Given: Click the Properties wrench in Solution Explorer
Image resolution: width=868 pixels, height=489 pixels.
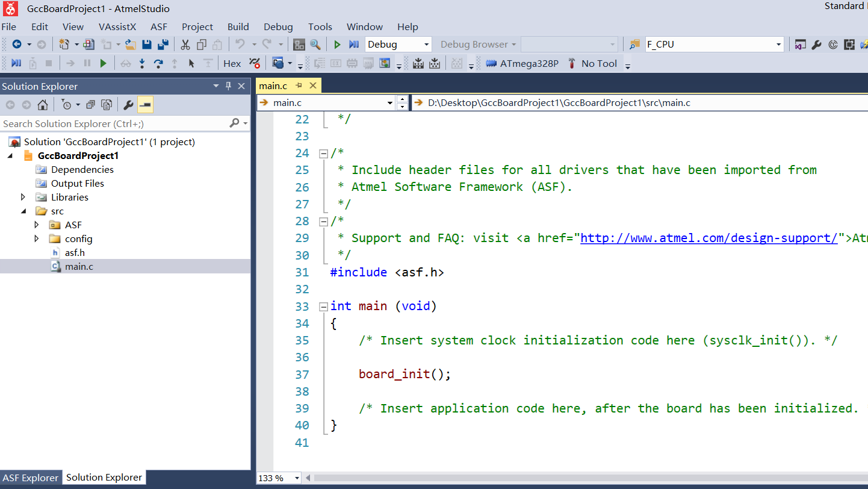Looking at the screenshot, I should pos(128,105).
